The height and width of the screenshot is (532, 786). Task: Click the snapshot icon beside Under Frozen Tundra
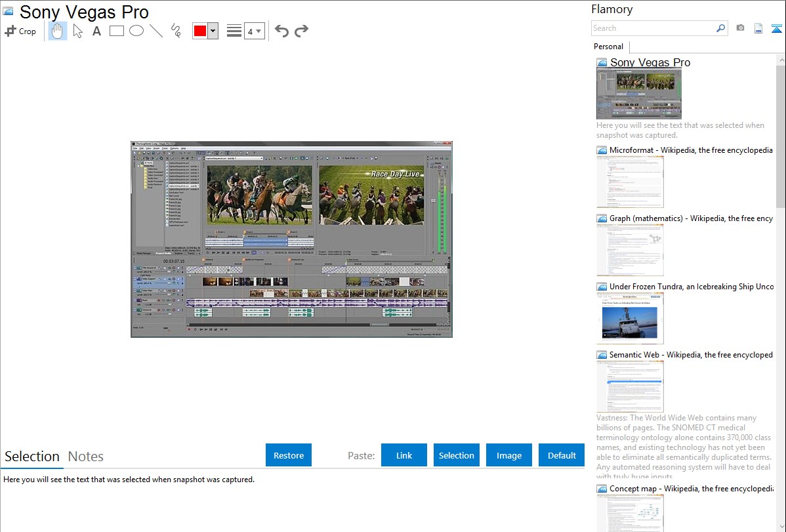(x=602, y=287)
